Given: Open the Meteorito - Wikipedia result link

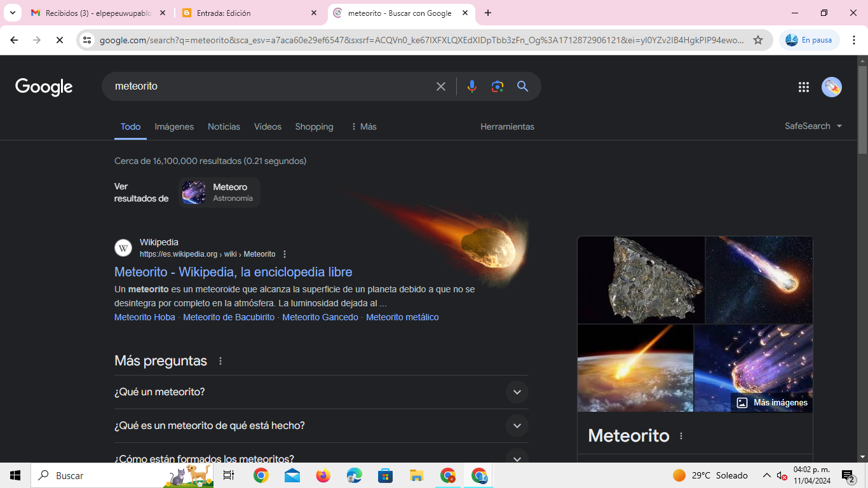Looking at the screenshot, I should (233, 272).
